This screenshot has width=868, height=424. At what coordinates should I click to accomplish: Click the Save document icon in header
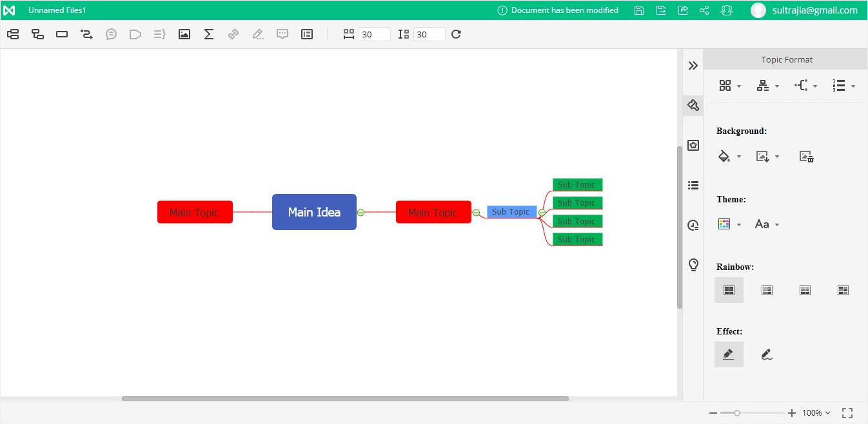(638, 10)
